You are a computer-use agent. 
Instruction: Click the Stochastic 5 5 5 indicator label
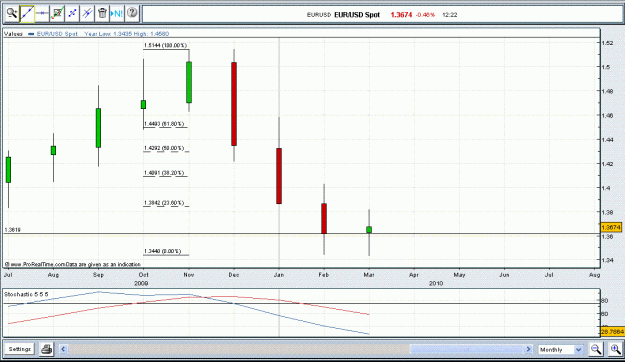26,294
